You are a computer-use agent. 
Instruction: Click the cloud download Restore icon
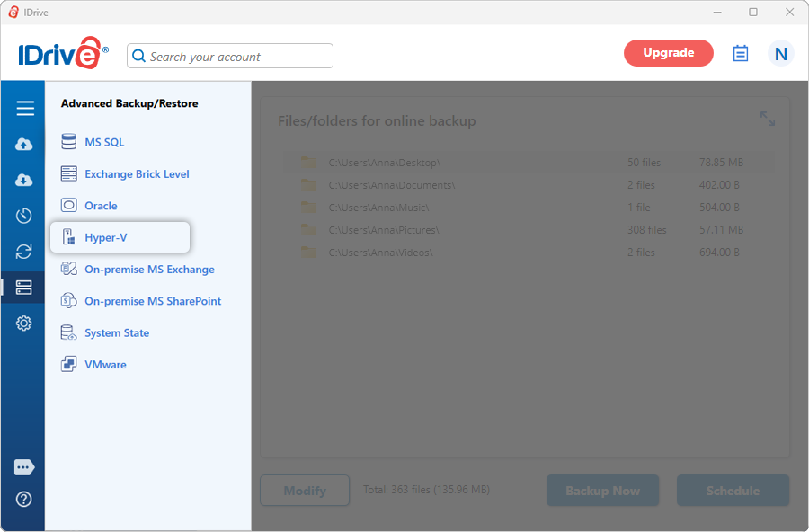pos(24,181)
